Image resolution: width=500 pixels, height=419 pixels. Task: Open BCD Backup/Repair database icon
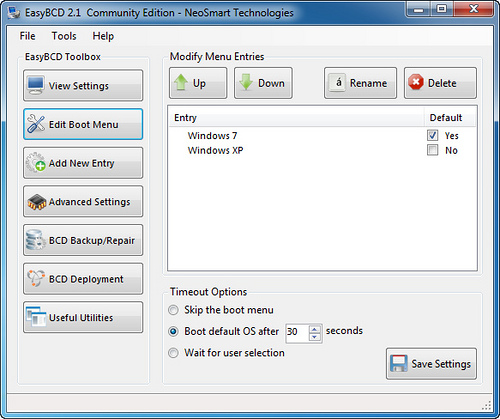[x=36, y=240]
